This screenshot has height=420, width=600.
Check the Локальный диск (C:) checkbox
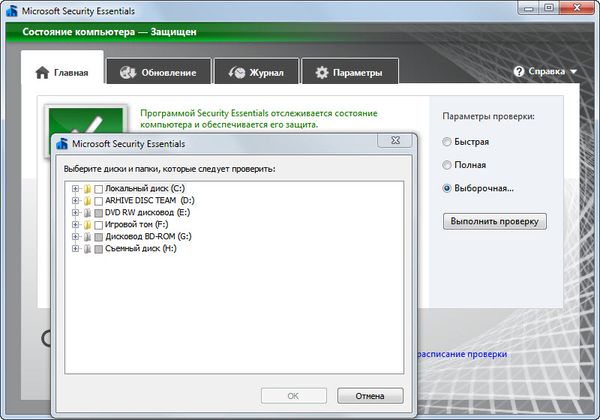coord(98,189)
